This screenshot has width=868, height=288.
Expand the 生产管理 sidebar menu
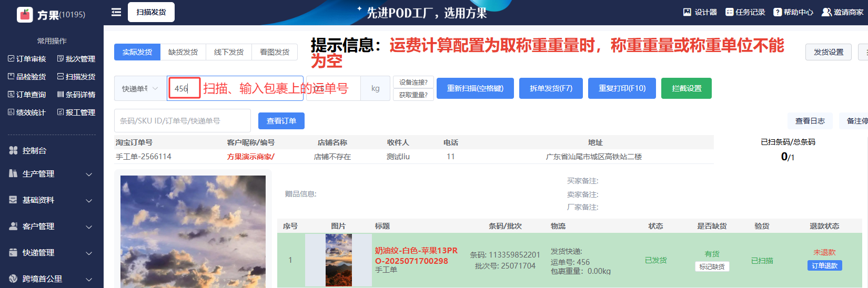pos(51,174)
